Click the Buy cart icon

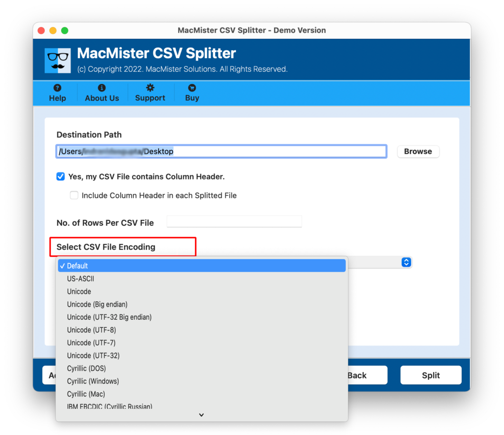192,88
